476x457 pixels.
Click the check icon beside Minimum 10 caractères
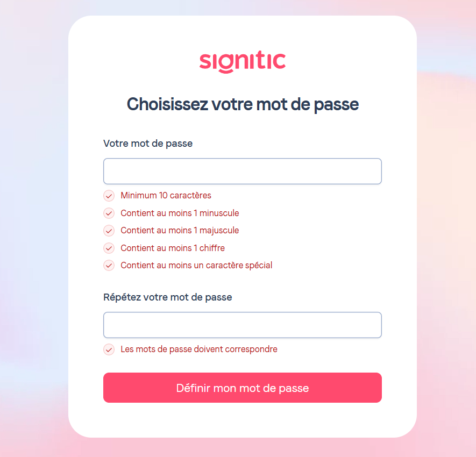[x=109, y=196]
